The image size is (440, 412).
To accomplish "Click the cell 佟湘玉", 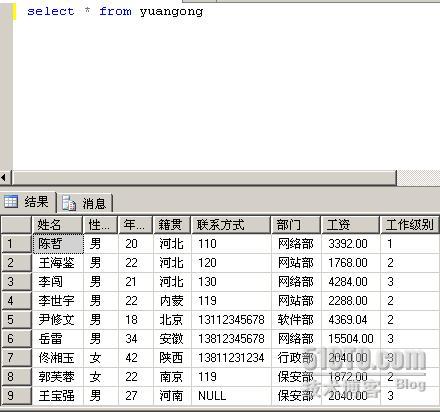I will (x=58, y=358).
